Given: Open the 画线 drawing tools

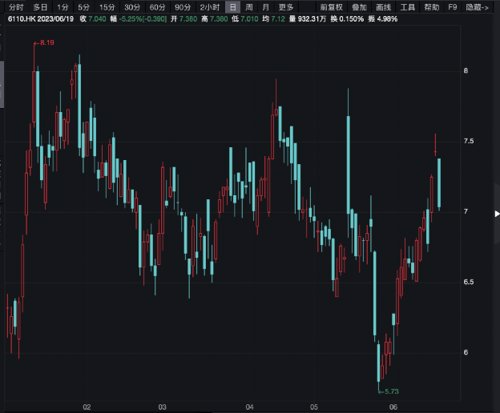Looking at the screenshot, I should click(x=383, y=7).
